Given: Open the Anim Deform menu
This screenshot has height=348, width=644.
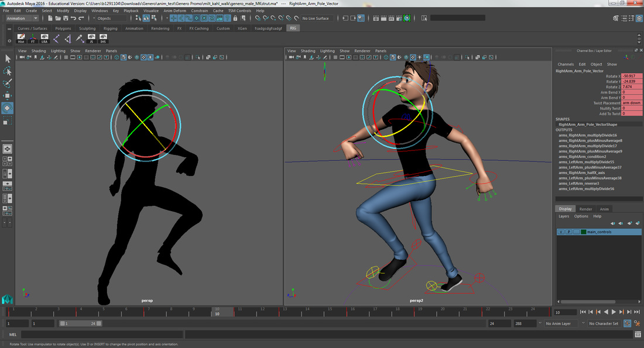Looking at the screenshot, I should pos(174,11).
